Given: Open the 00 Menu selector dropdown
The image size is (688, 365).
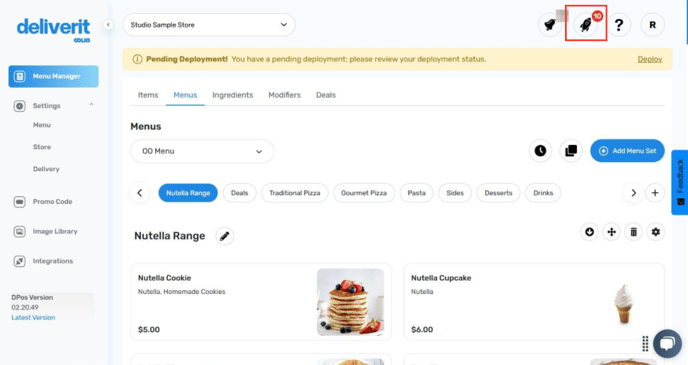Looking at the screenshot, I should click(202, 151).
